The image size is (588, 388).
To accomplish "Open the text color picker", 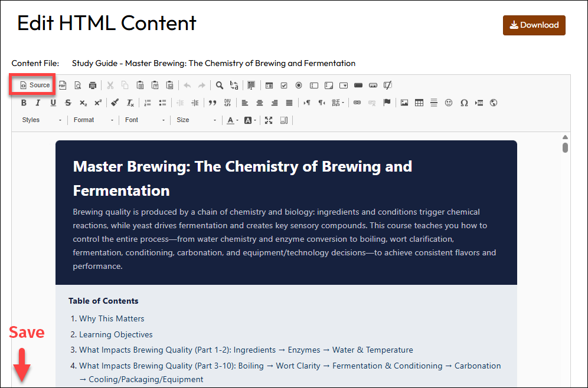I will click(233, 120).
